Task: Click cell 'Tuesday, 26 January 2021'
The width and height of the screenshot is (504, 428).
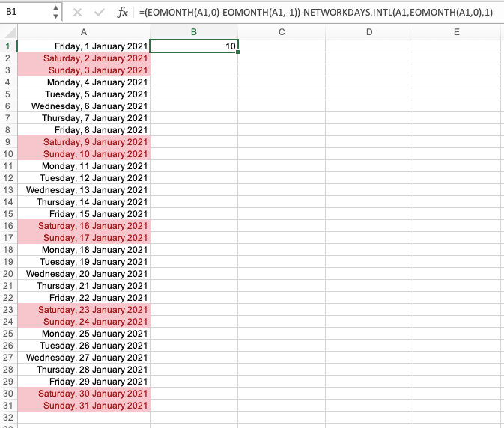Action: click(84, 346)
